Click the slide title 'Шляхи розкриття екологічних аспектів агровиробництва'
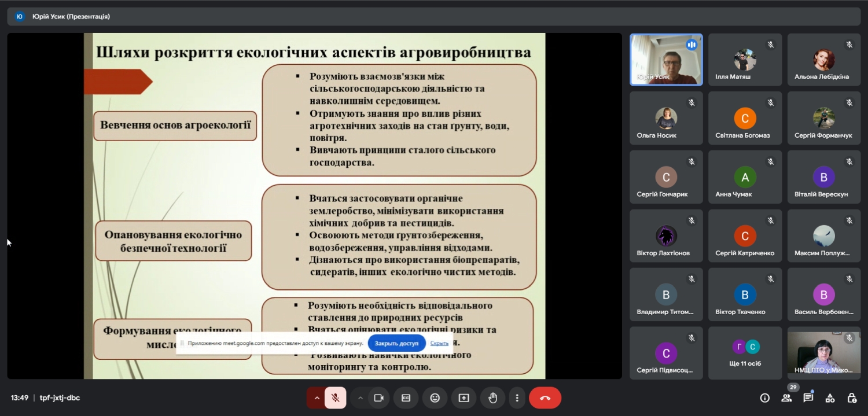 tap(314, 53)
